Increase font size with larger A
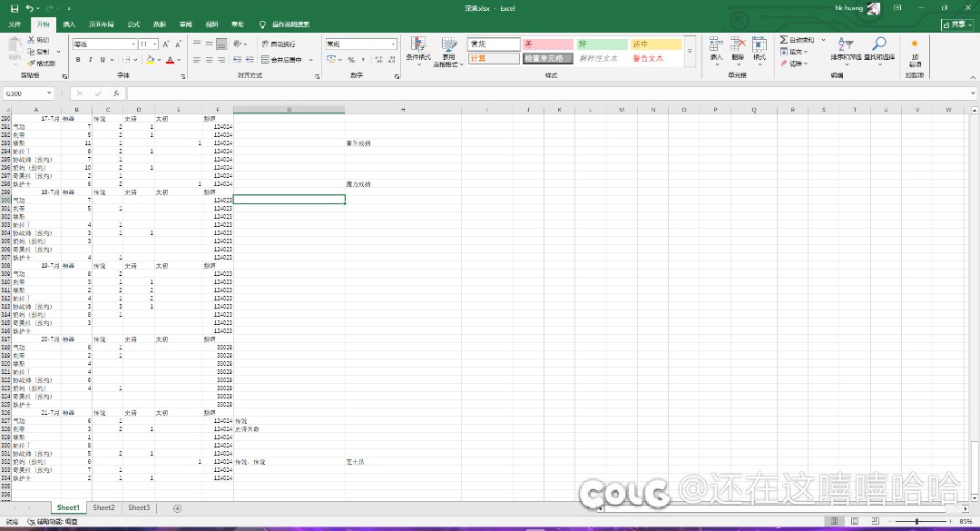The height and width of the screenshot is (531, 980). point(166,44)
